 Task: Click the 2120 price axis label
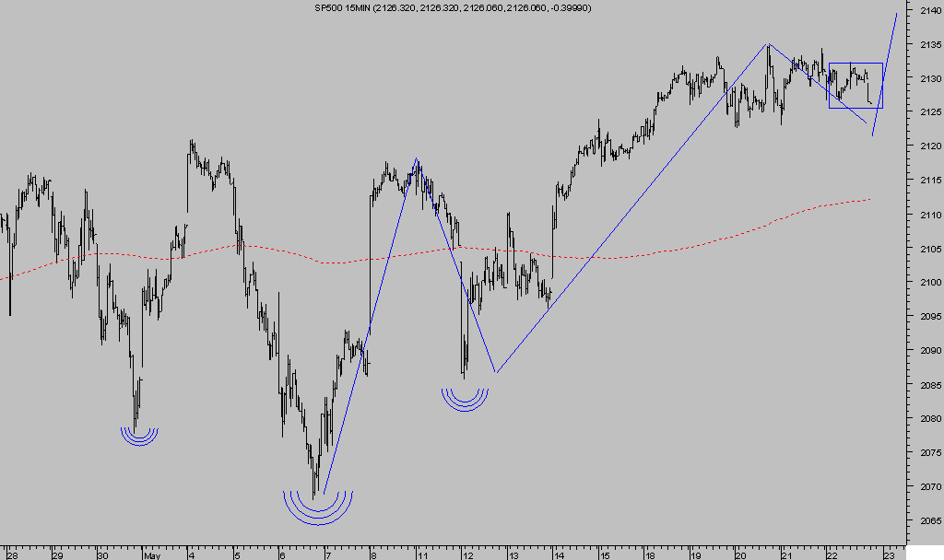tap(925, 146)
